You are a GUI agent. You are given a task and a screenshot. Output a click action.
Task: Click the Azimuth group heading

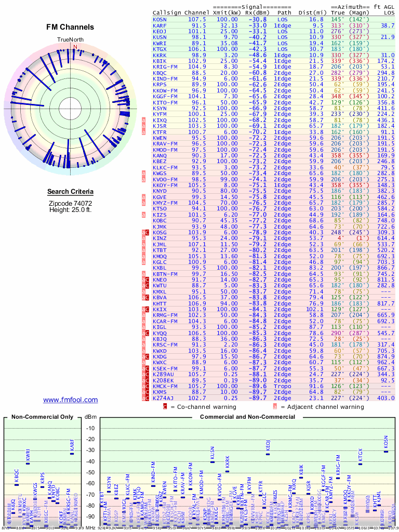pos(350,7)
